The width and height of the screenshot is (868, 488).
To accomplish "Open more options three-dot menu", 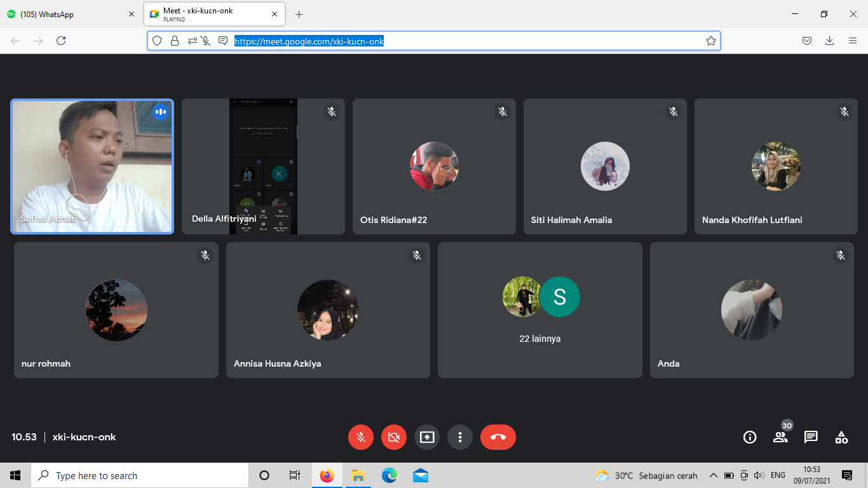I will [x=460, y=437].
